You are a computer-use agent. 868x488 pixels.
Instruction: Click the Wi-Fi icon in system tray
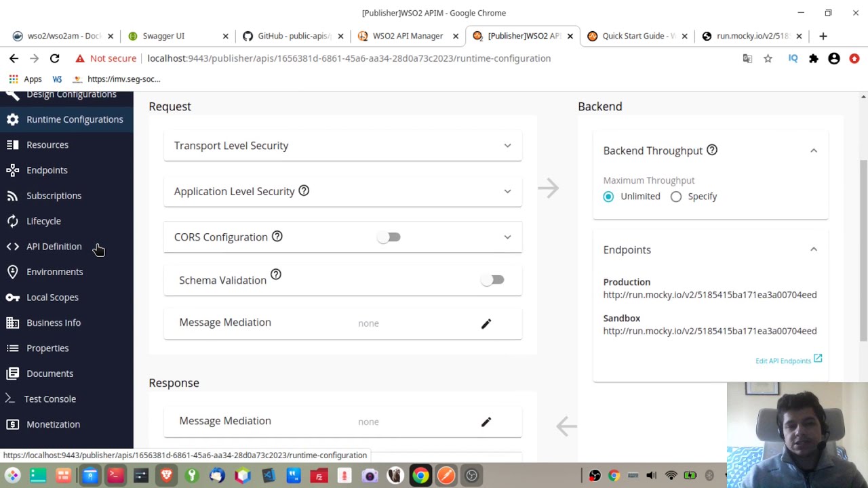tap(671, 476)
